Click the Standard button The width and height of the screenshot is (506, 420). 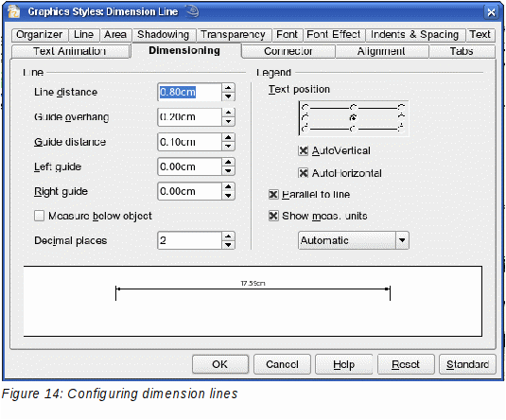coord(467,364)
